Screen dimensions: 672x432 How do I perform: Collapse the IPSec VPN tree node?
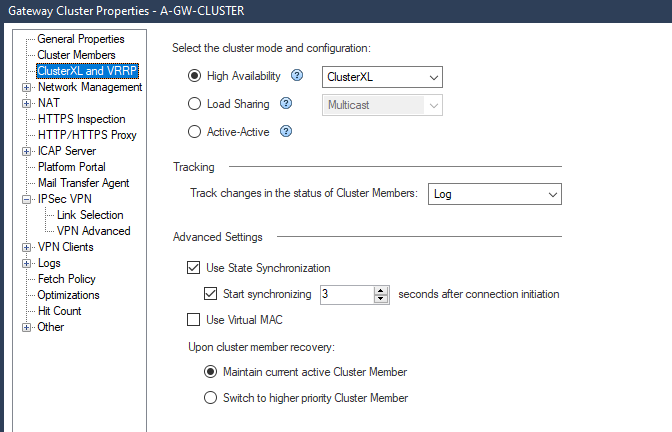click(x=26, y=199)
